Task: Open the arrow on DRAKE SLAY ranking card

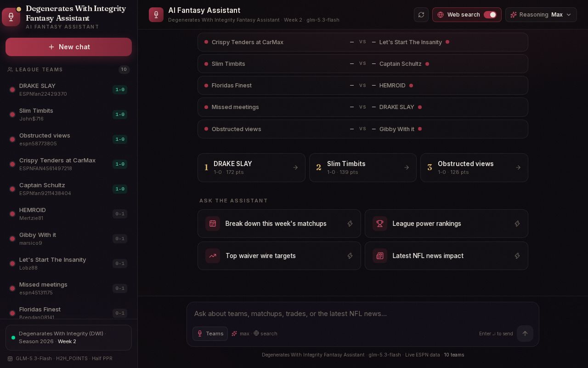Action: point(295,167)
